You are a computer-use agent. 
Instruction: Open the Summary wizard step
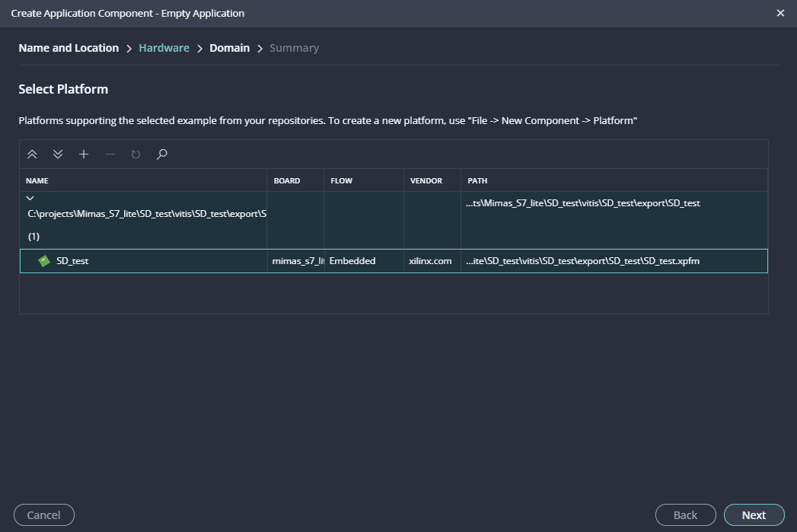point(294,48)
